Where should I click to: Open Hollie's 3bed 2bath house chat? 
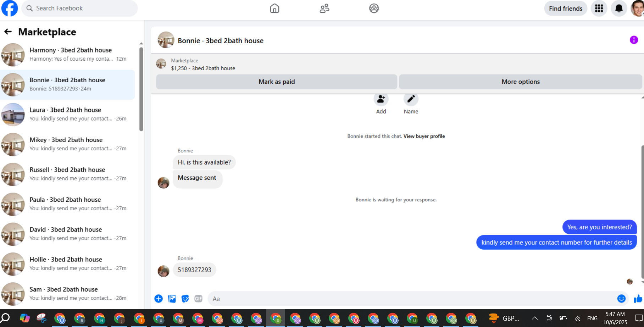(67, 264)
